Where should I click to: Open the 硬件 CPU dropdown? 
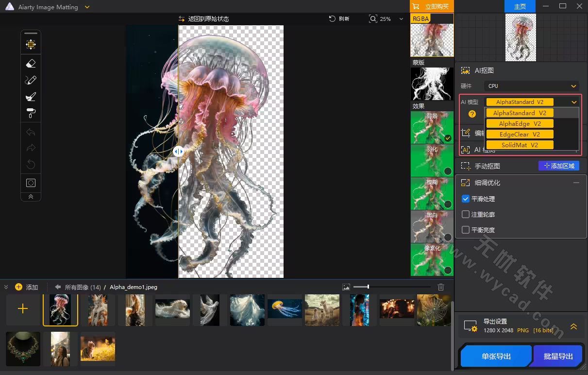(x=532, y=86)
